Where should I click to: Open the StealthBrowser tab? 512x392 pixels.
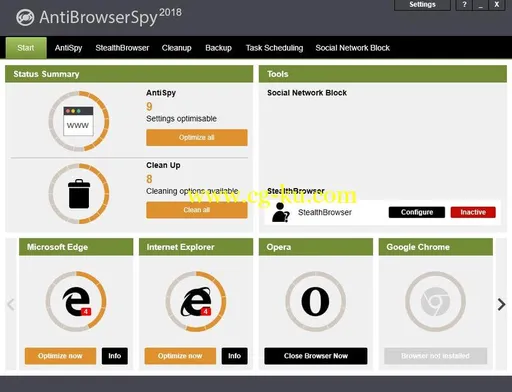122,48
